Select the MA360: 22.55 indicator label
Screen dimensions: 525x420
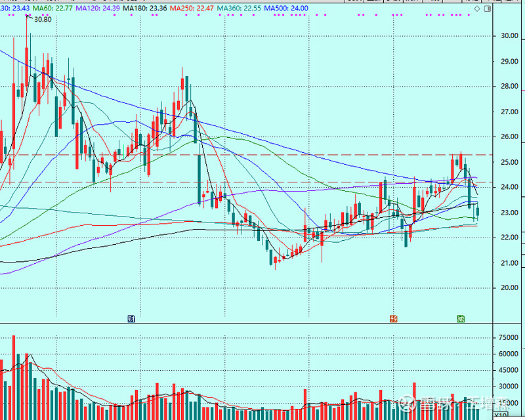coord(239,8)
